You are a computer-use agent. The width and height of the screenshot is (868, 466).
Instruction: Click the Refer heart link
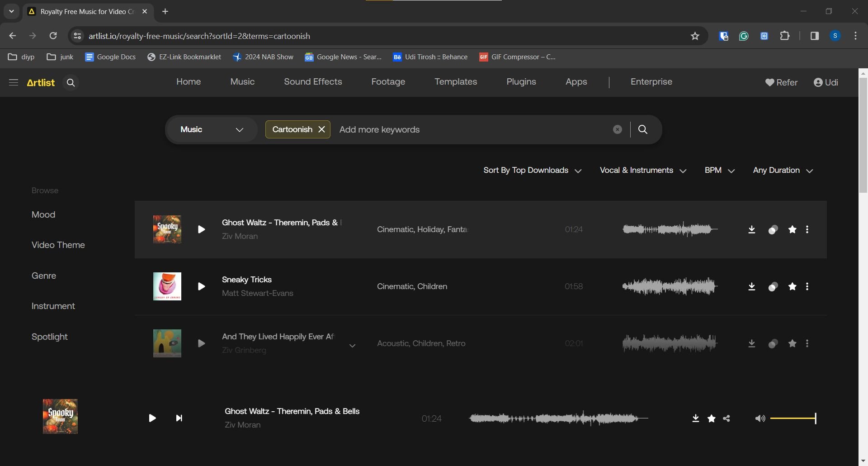[x=782, y=82]
